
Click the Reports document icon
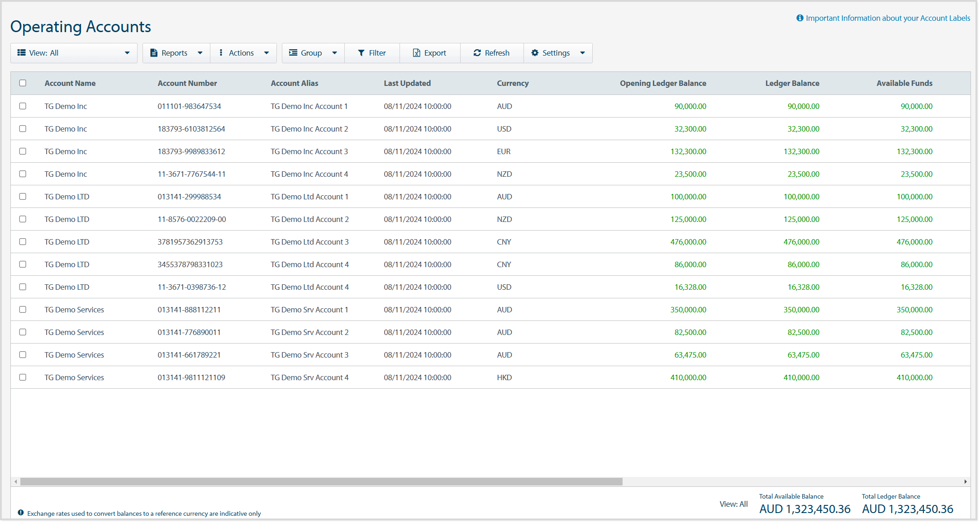coord(154,53)
